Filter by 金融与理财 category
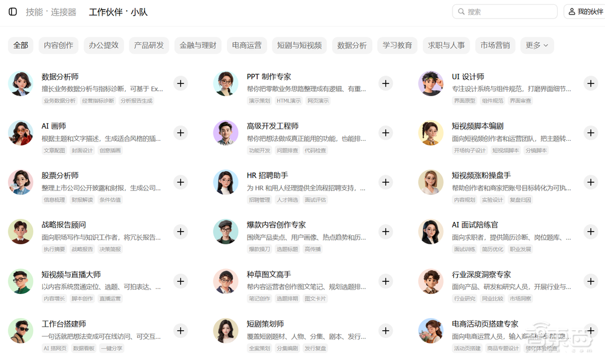The height and width of the screenshot is (364, 605). (x=198, y=45)
